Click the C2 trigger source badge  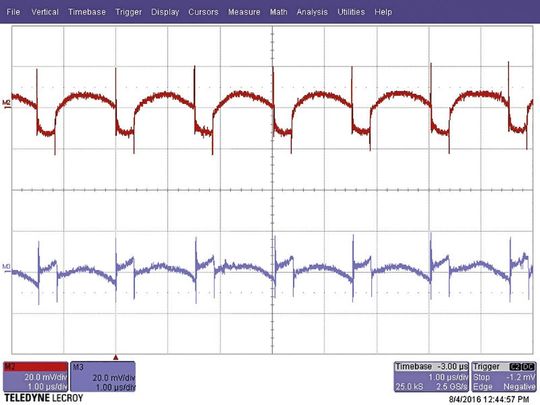click(515, 367)
